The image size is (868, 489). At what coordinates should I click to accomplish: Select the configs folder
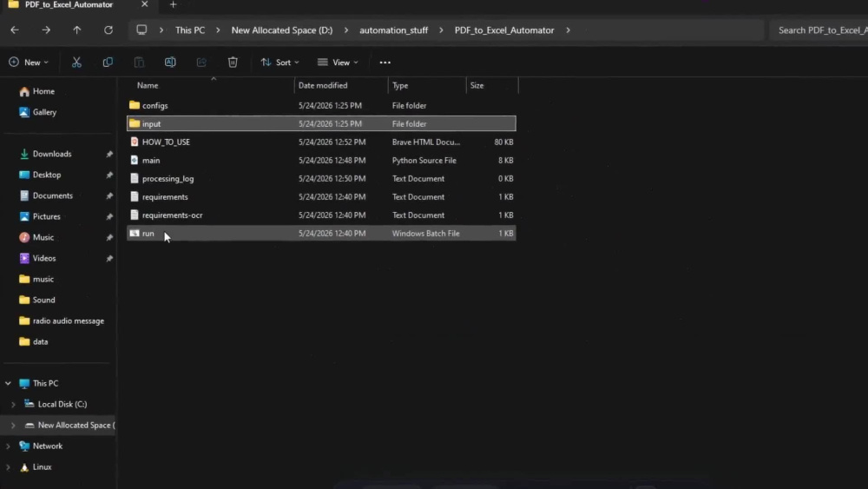321,105
